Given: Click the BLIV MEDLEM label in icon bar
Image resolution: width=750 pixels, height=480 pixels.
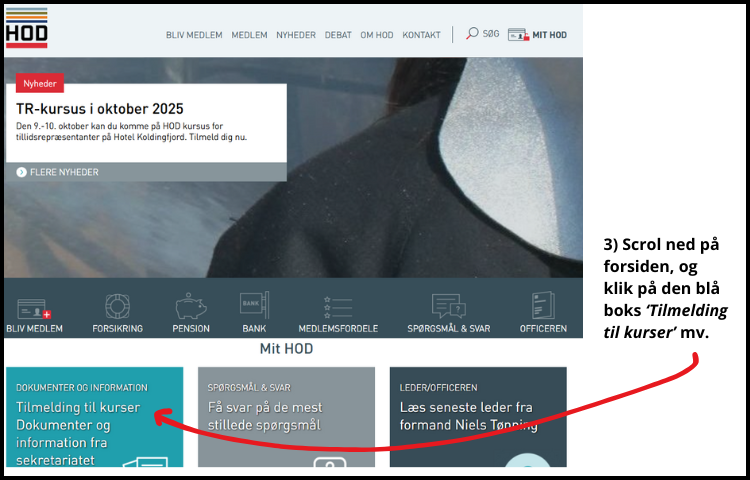Looking at the screenshot, I should click(x=34, y=328).
